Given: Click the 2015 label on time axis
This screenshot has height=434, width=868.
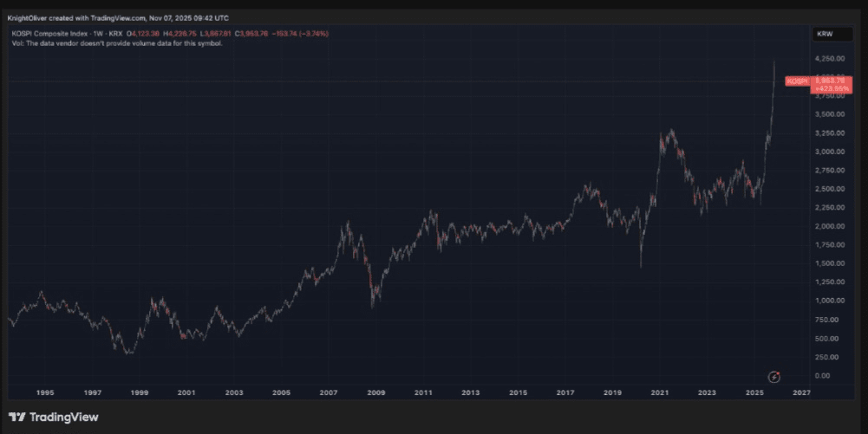Looking at the screenshot, I should [518, 392].
